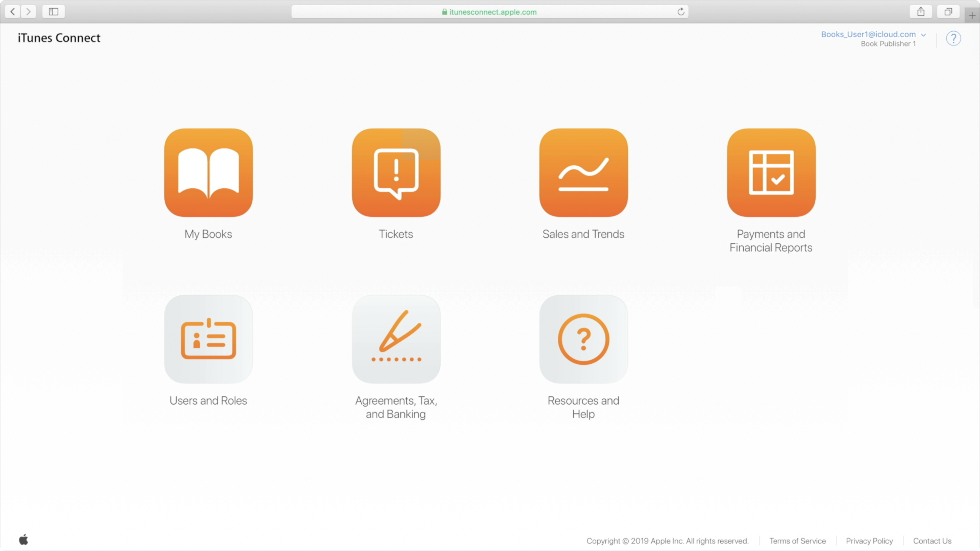Click the Sales and Trends label
This screenshot has height=551, width=980.
583,234
